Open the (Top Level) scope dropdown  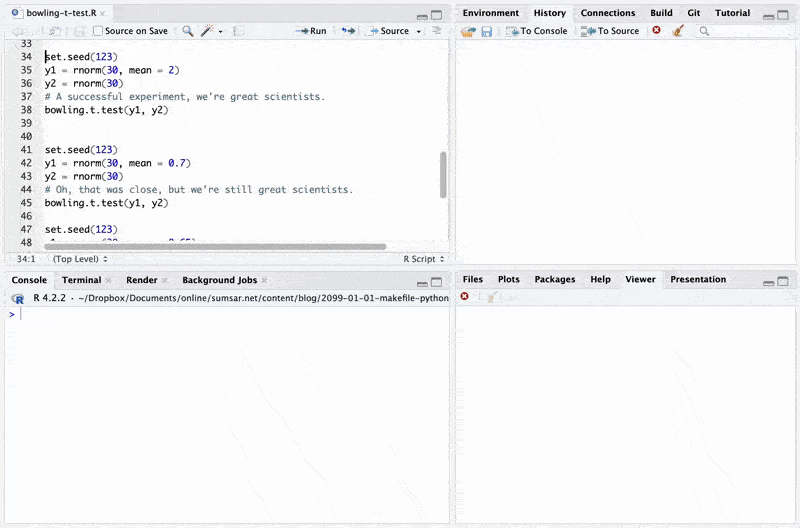80,259
